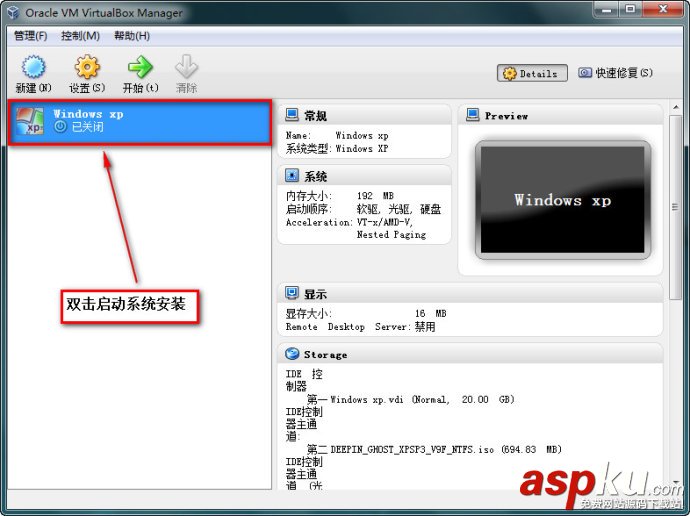
Task: Click the '16 MB' video memory value
Action: 430,313
